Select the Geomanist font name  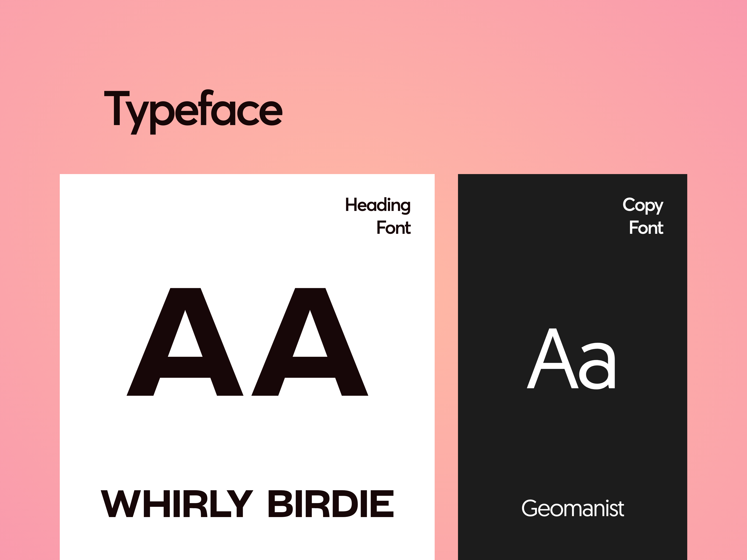point(573,508)
